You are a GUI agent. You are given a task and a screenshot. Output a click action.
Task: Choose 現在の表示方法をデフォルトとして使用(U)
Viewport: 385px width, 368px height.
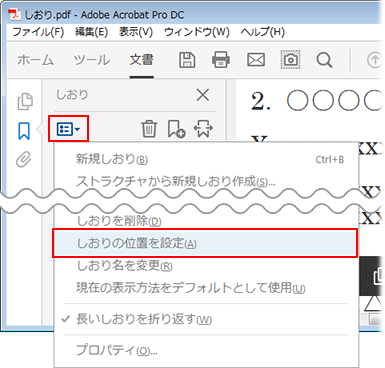[206, 288]
